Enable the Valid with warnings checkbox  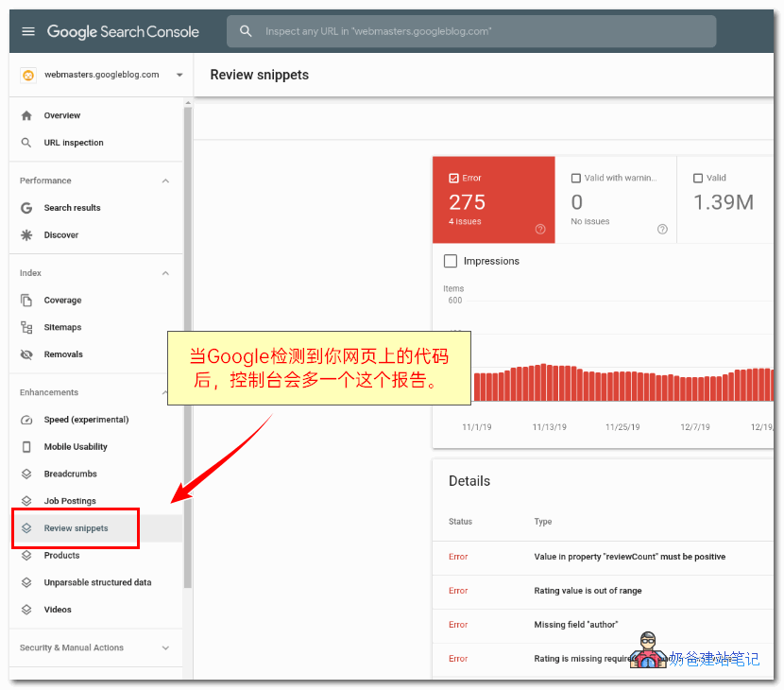[576, 178]
